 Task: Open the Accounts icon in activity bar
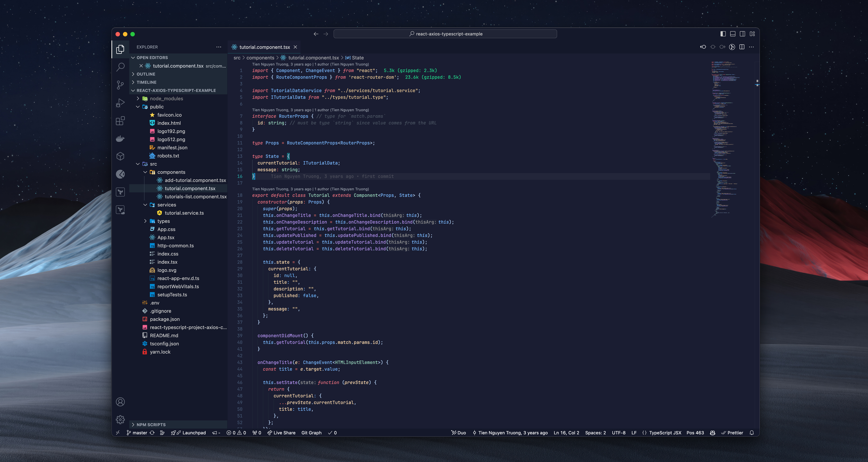click(x=120, y=402)
